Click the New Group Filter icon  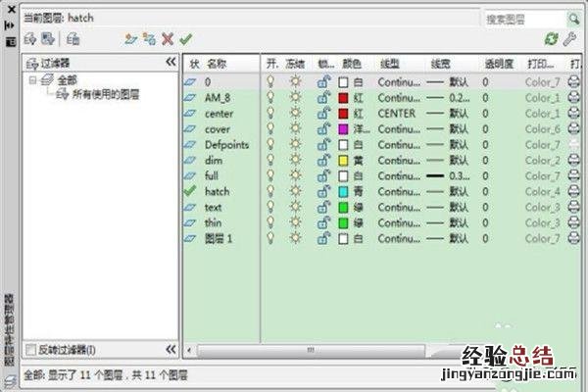pyautogui.click(x=48, y=39)
